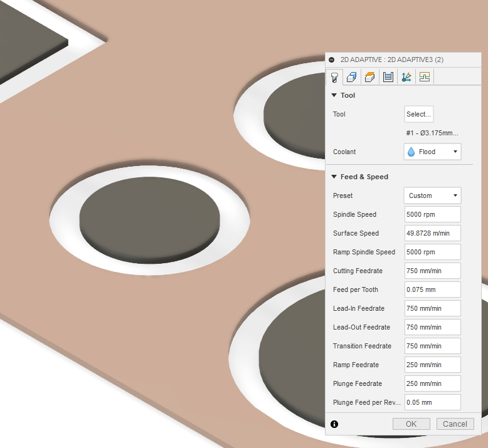488x448 pixels.
Task: Collapse the Feed & Speed section
Action: point(334,177)
